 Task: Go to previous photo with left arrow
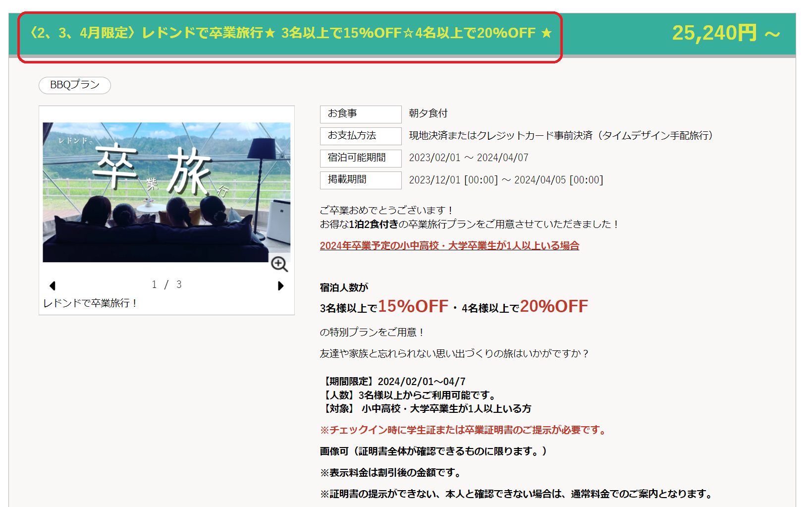pos(53,285)
